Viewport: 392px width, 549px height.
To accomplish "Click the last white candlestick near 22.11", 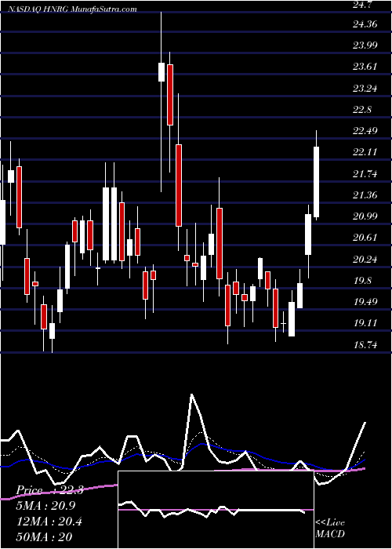I will tap(317, 182).
